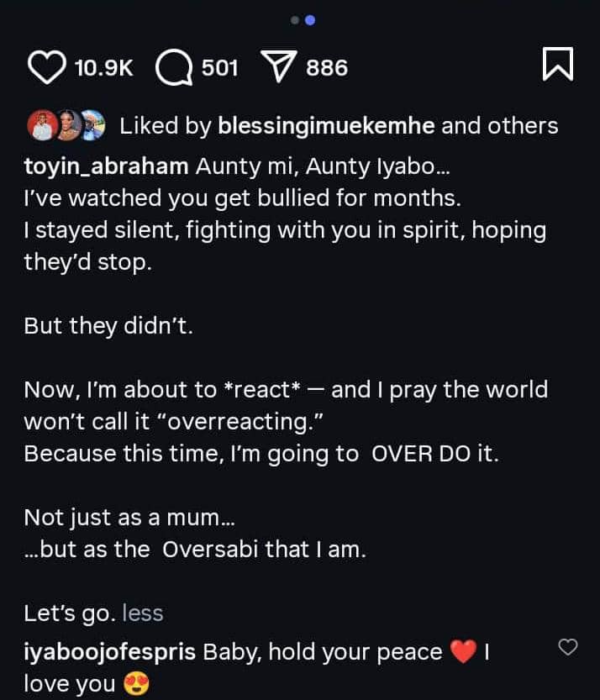Tap the first liker avatar thumbnail
Viewport: 600px width, 700px height.
pyautogui.click(x=39, y=126)
